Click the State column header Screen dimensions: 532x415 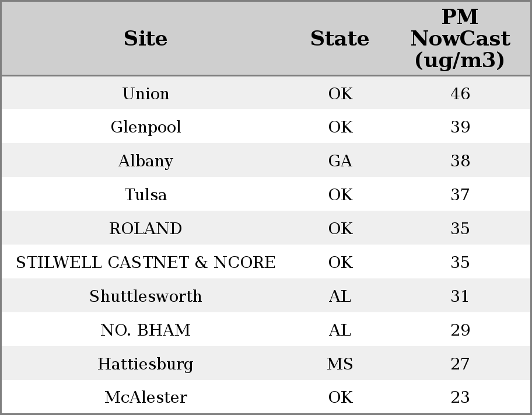coord(339,39)
